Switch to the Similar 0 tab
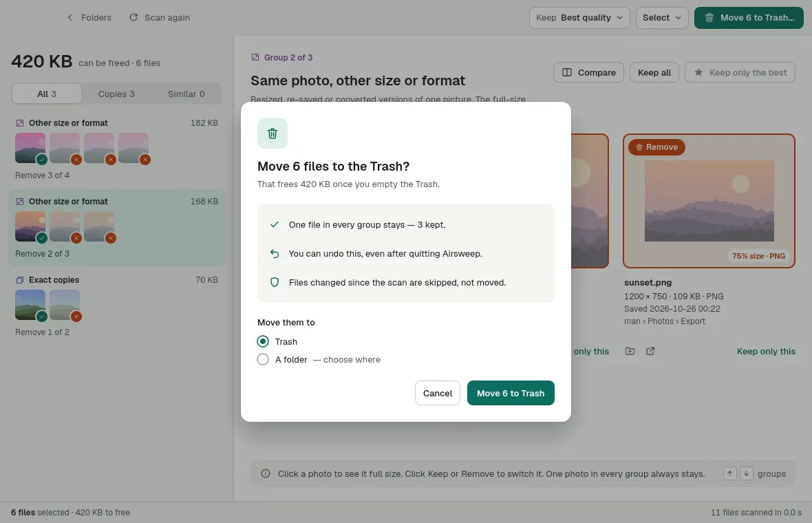 [186, 94]
